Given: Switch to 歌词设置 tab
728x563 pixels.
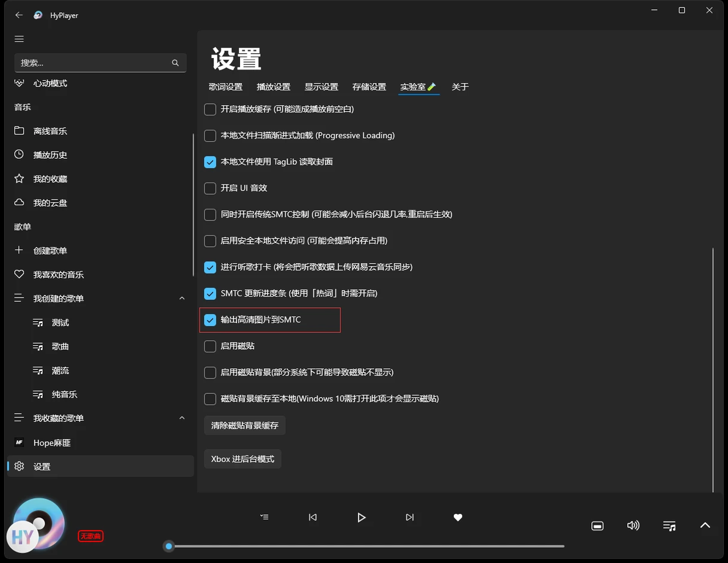Looking at the screenshot, I should 225,87.
